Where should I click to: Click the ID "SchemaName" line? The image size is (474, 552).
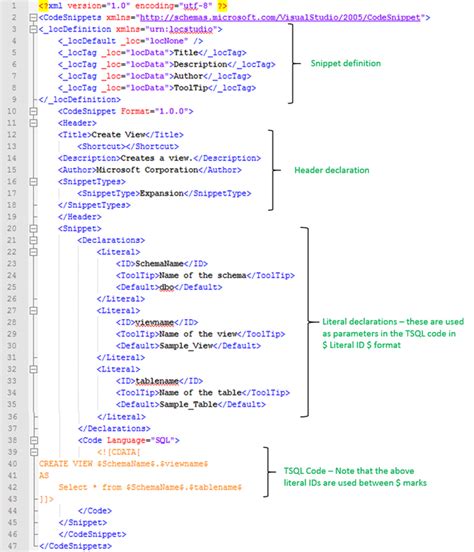(162, 264)
